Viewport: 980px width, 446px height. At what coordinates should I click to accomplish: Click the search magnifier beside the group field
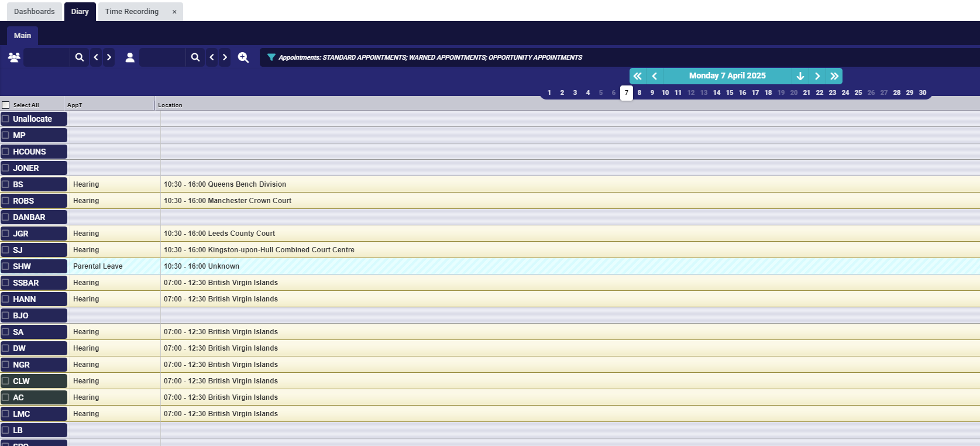[x=80, y=57]
